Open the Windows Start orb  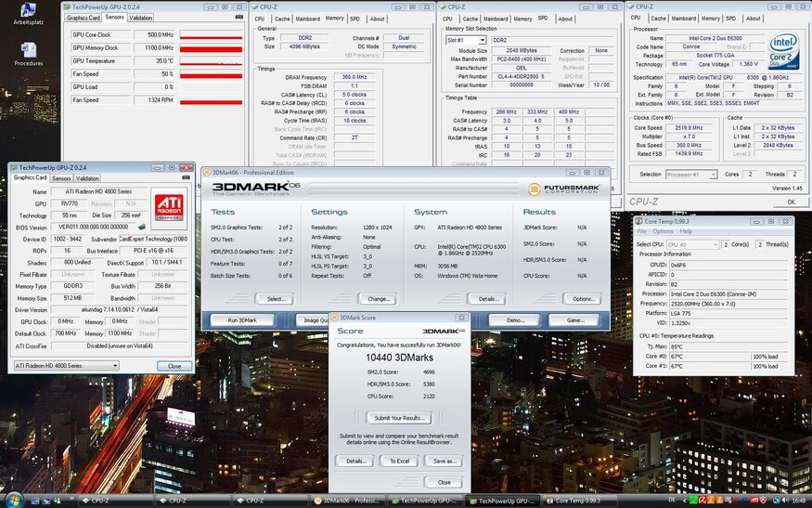click(x=14, y=501)
